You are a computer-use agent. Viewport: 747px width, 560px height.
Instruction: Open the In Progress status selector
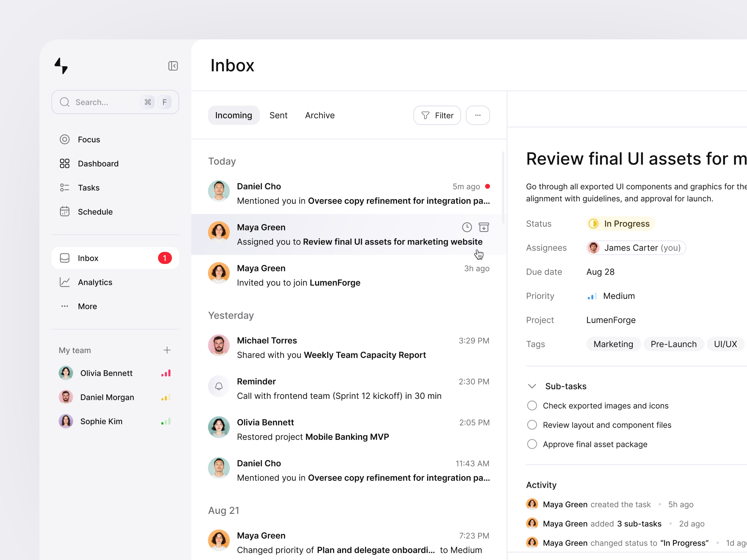coord(620,223)
